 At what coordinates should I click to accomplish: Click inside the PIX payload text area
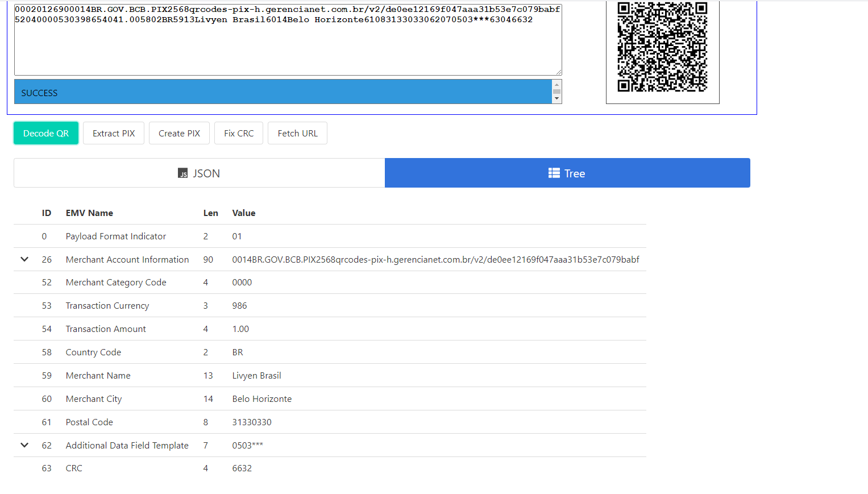[288, 39]
